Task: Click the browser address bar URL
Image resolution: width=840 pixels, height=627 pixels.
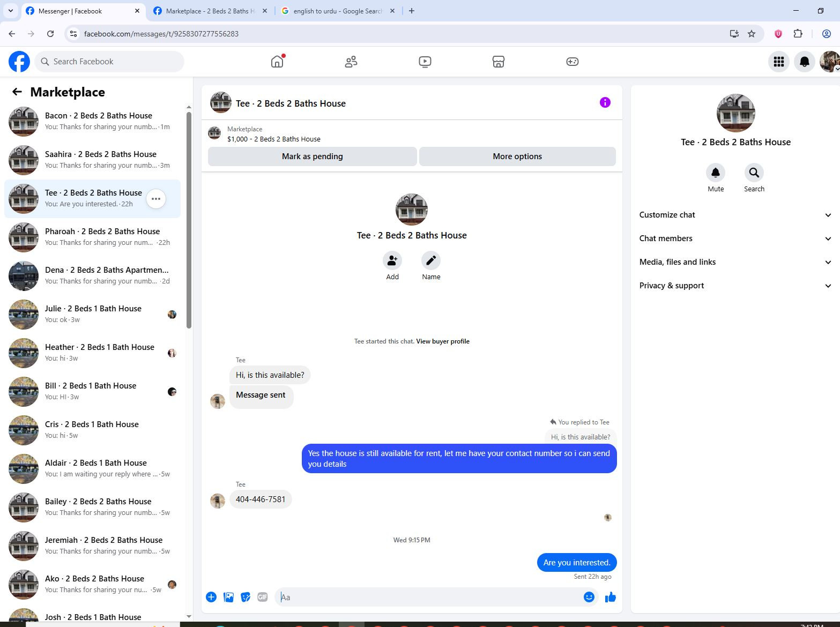Action: pyautogui.click(x=161, y=34)
